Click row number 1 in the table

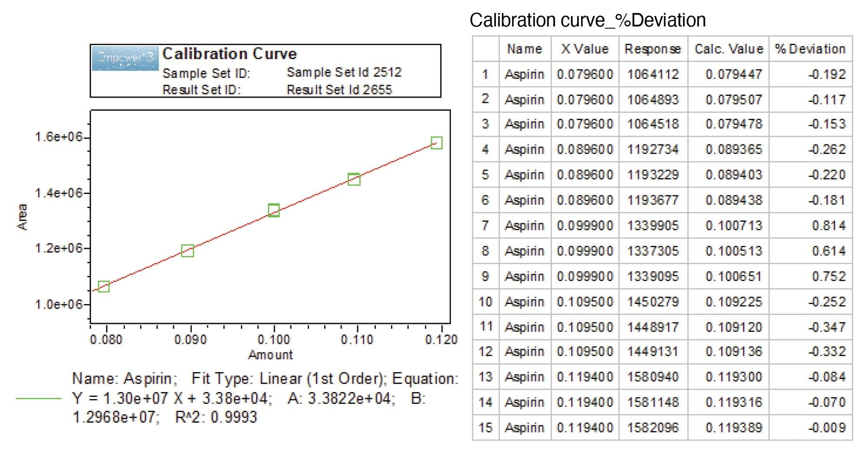[485, 74]
